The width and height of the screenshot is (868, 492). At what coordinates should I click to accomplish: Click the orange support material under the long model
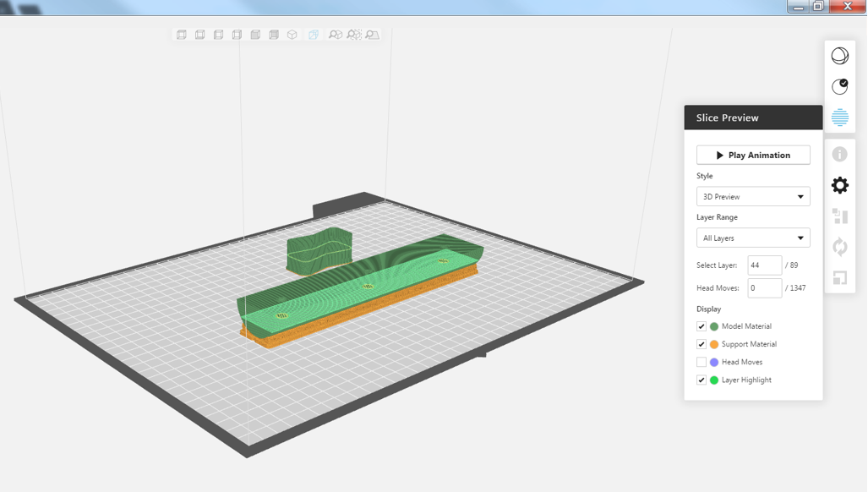click(x=360, y=307)
